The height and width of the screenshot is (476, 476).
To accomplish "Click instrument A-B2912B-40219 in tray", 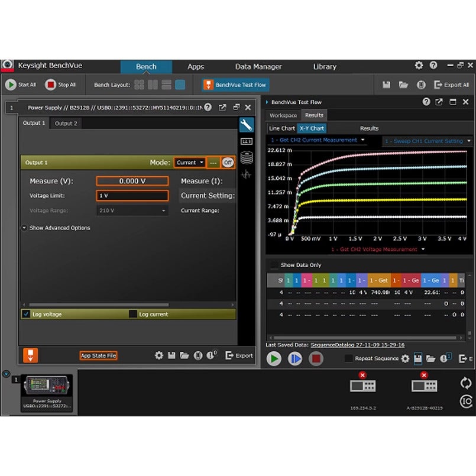I will [x=425, y=390].
